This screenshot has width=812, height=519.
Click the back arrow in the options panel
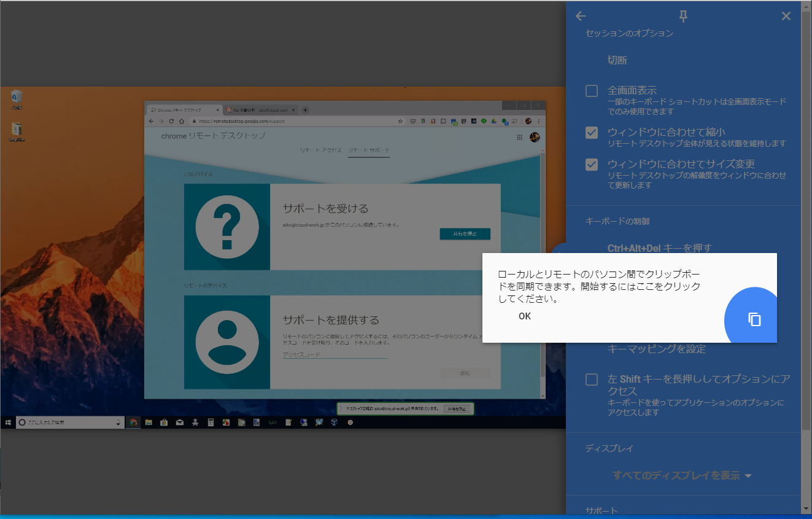click(x=581, y=17)
